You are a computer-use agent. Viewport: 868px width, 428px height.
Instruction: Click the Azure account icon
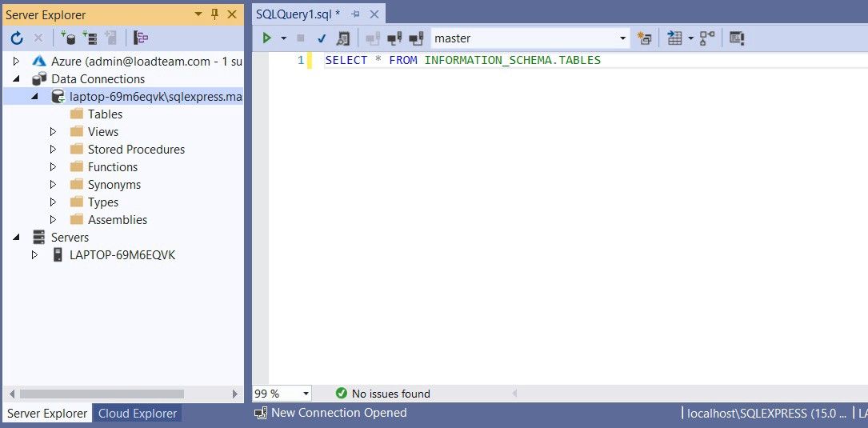(38, 61)
